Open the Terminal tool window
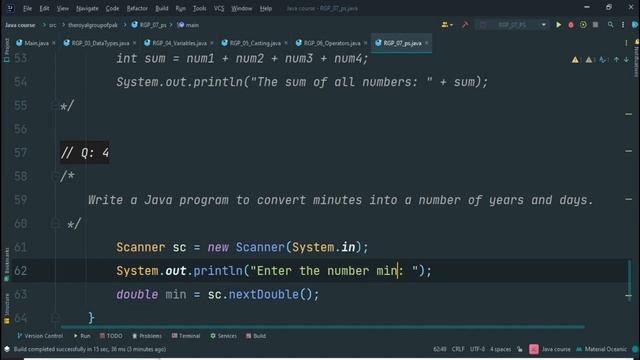 click(186, 336)
